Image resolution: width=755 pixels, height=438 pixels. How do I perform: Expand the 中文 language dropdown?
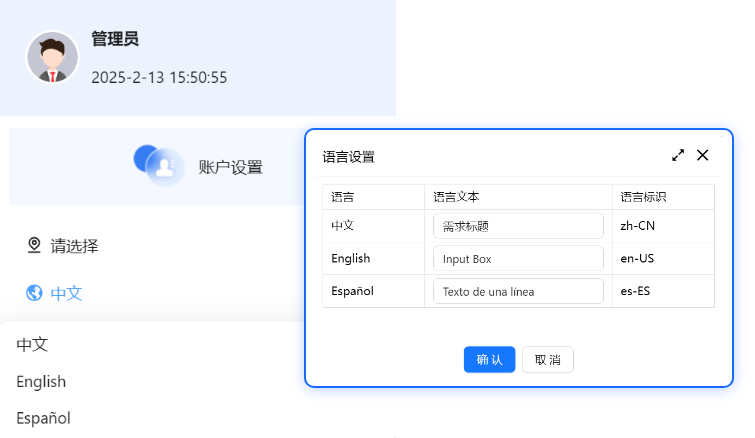pos(66,293)
